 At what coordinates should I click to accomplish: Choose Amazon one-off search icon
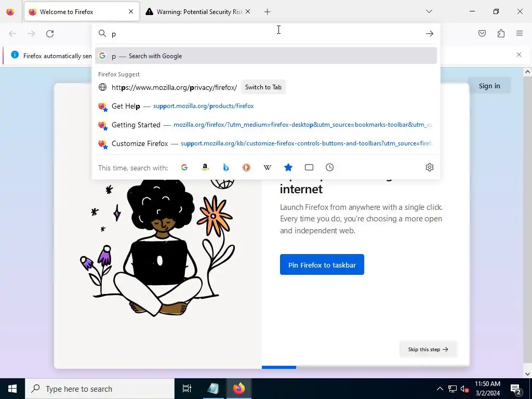205,167
